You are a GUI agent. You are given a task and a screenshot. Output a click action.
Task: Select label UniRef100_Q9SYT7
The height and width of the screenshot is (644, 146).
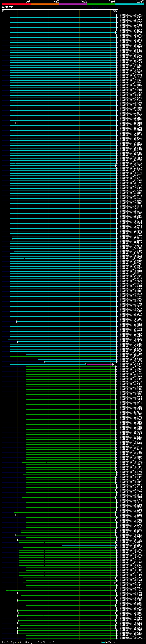[131, 53]
